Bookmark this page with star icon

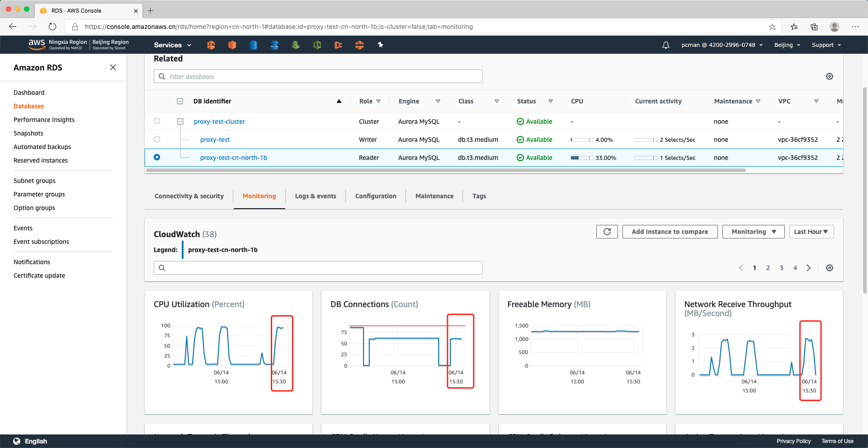click(772, 27)
